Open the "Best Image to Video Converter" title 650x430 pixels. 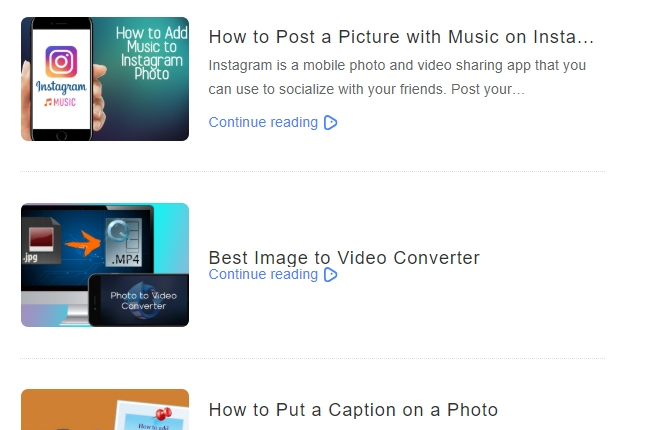coord(344,258)
